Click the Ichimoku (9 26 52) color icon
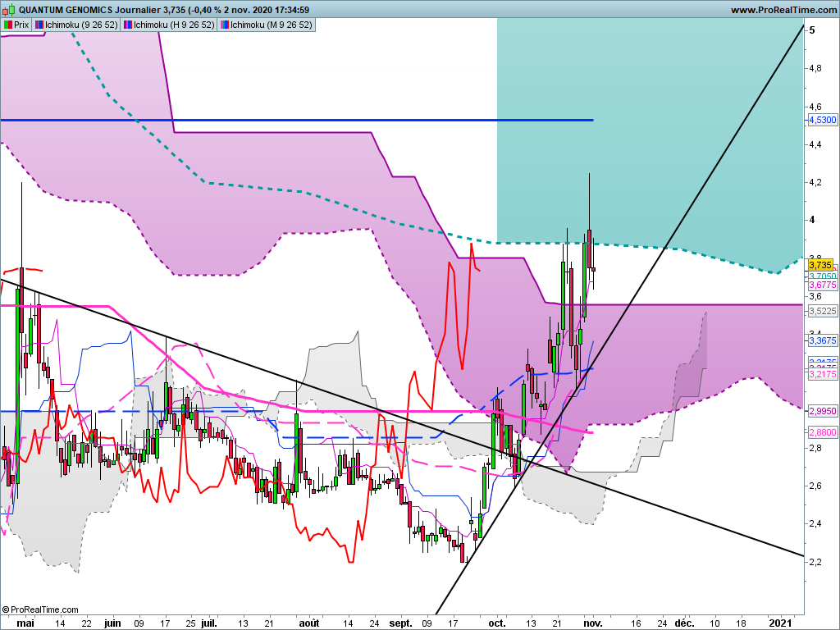Viewport: 840px width, 630px height. point(39,25)
